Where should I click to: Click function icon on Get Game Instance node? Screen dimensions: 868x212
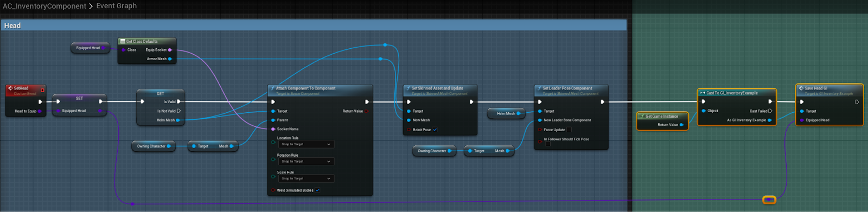point(642,116)
